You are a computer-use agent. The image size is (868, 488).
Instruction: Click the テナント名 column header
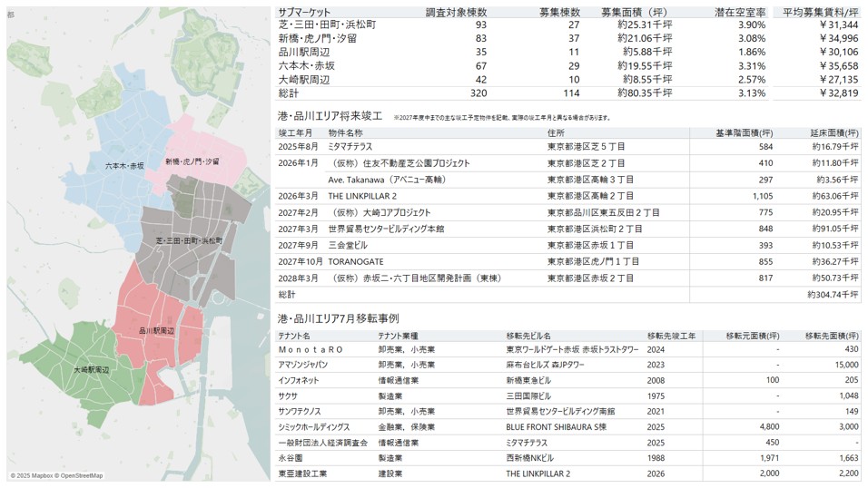click(x=294, y=336)
